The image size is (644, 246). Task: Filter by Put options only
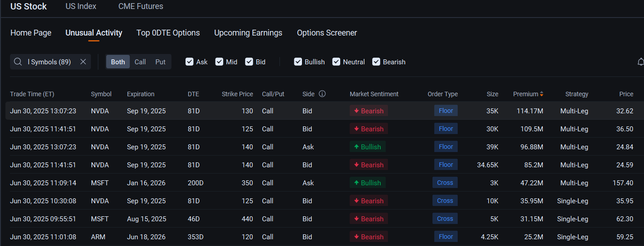pyautogui.click(x=161, y=62)
